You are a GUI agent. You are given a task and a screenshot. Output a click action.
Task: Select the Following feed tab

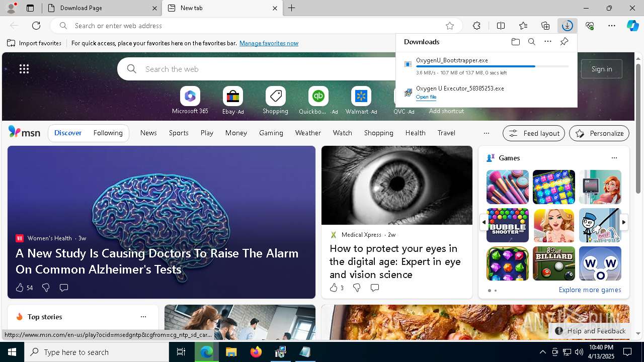tap(108, 133)
